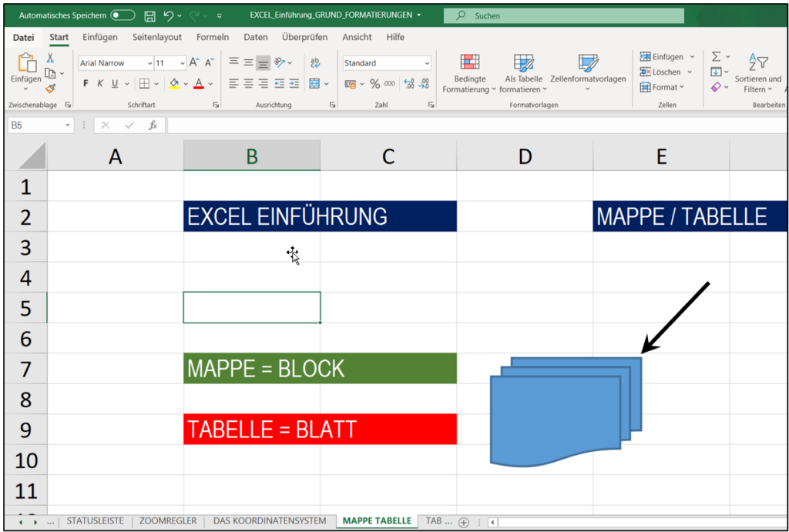
Task: Toggle italic formatting with the K button
Action: pyautogui.click(x=100, y=83)
